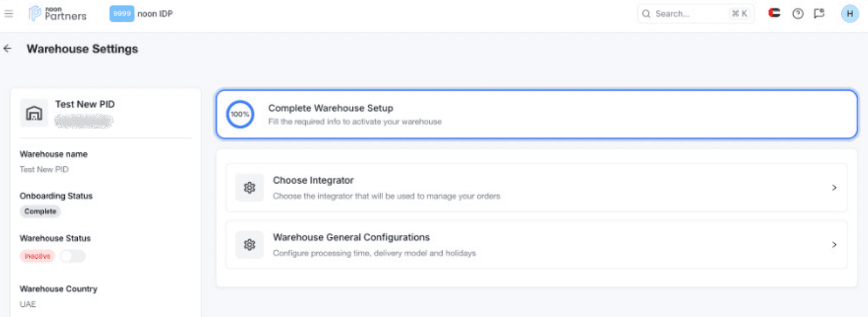The width and height of the screenshot is (868, 317).
Task: Expand Warehouse General Configurations chevron
Action: (834, 244)
